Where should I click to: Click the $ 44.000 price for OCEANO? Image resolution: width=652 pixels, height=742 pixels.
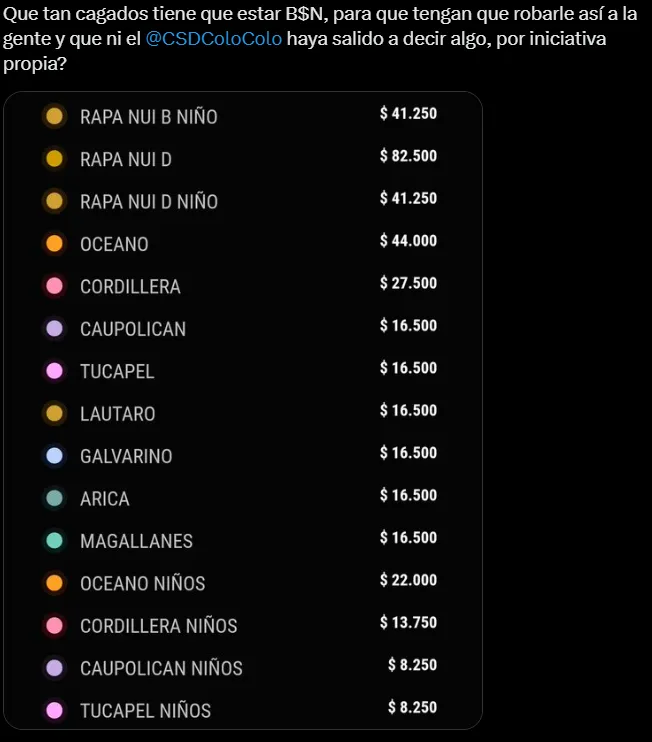pos(408,241)
